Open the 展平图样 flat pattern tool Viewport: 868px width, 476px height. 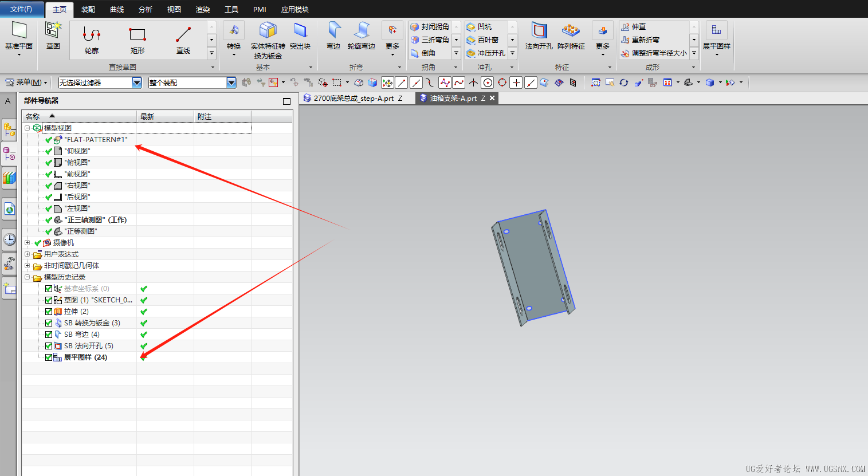pos(717,37)
